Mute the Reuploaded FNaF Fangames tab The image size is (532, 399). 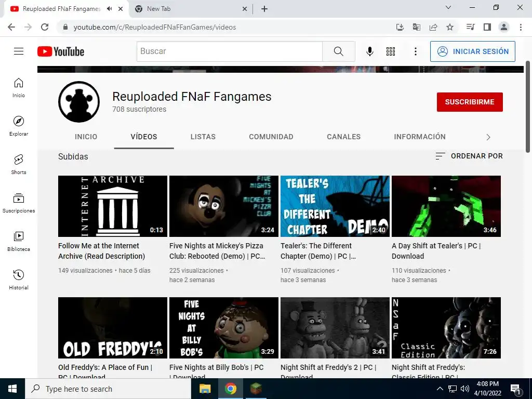click(109, 9)
